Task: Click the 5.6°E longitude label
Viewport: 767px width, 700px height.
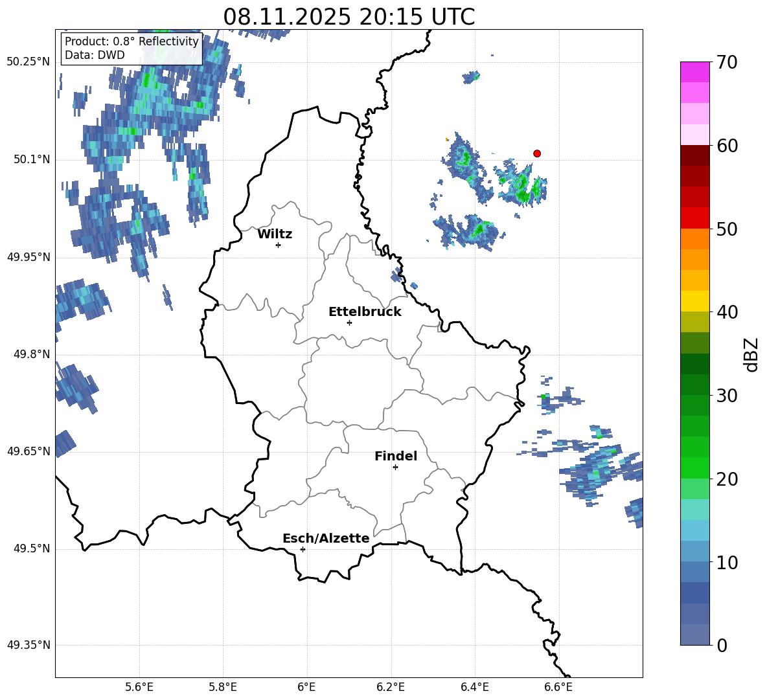Action: pyautogui.click(x=139, y=687)
